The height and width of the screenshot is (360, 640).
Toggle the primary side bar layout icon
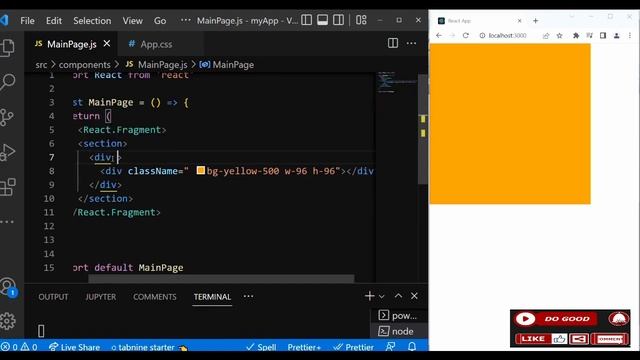(x=307, y=20)
